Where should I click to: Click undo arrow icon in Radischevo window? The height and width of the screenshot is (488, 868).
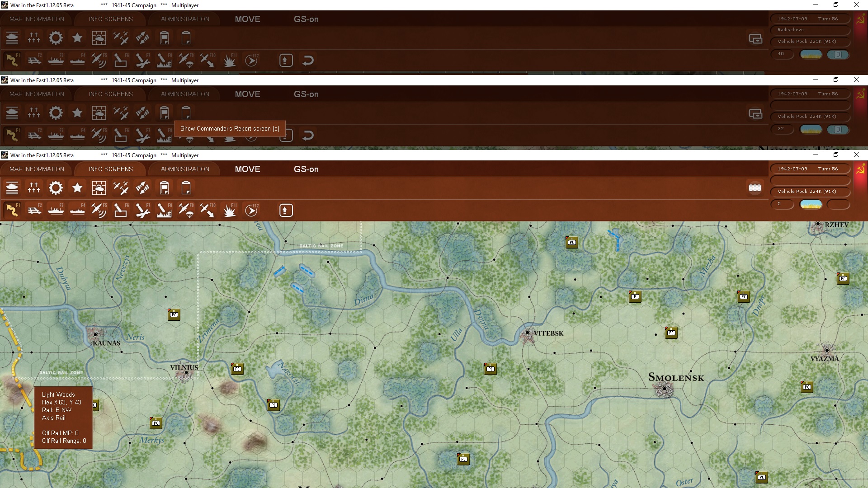tap(308, 60)
